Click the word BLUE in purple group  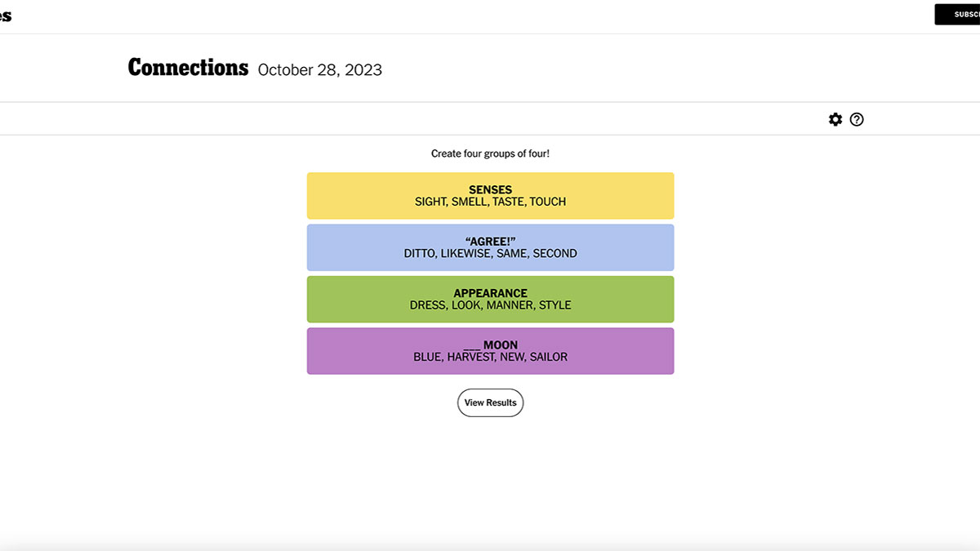(x=427, y=357)
